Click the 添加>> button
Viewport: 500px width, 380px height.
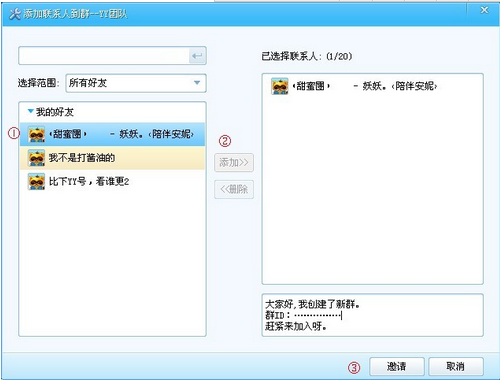[234, 162]
